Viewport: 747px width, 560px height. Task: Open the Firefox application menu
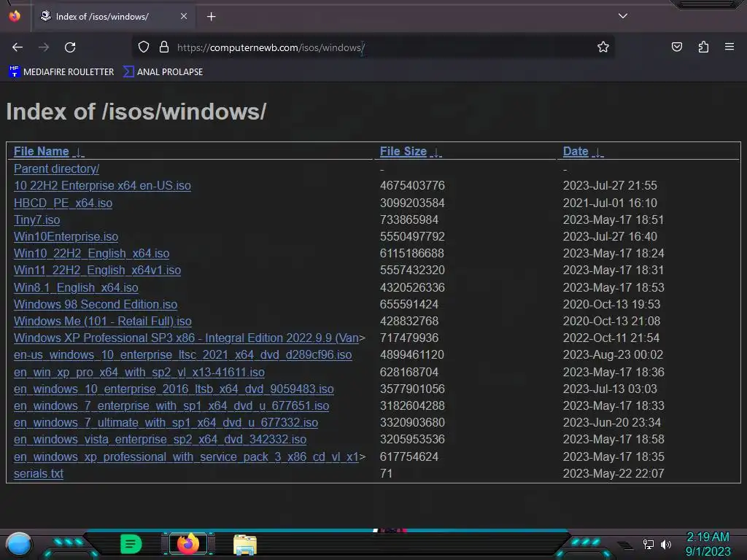[x=729, y=47]
